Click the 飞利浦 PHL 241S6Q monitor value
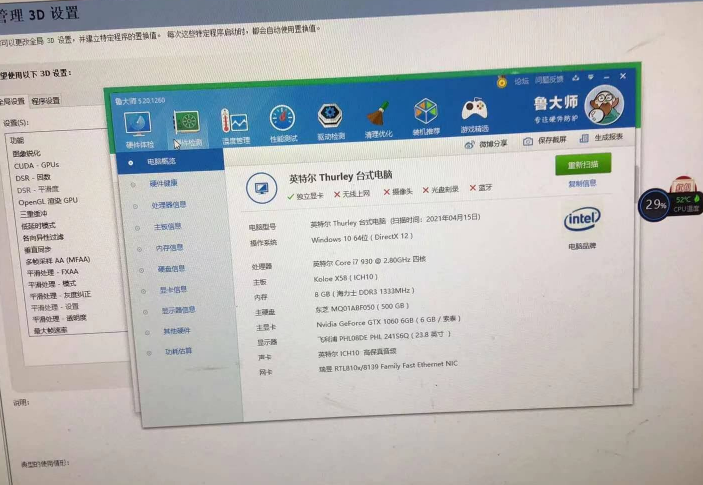Image resolution: width=703 pixels, height=485 pixels. tap(384, 336)
